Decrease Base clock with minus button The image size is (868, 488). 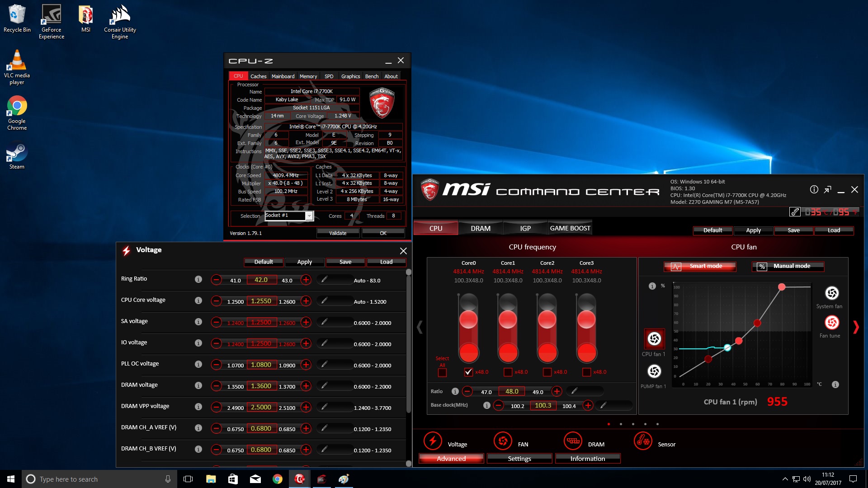[x=498, y=405]
